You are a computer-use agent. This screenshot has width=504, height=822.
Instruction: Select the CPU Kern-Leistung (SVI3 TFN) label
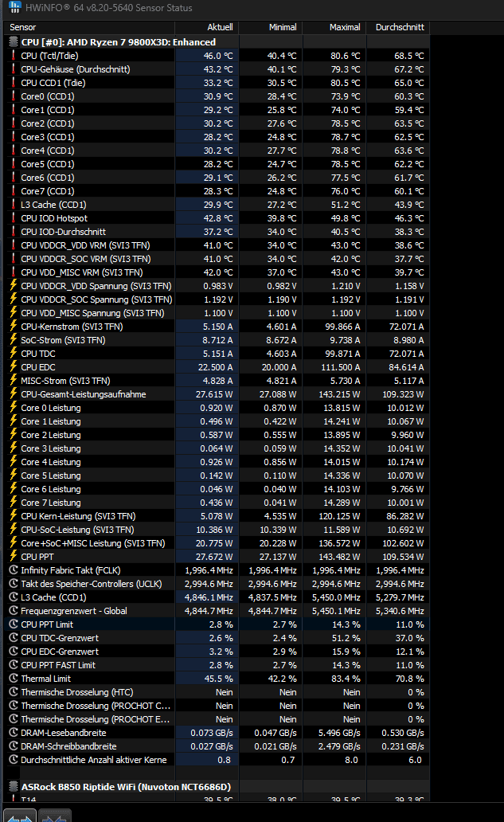78,516
